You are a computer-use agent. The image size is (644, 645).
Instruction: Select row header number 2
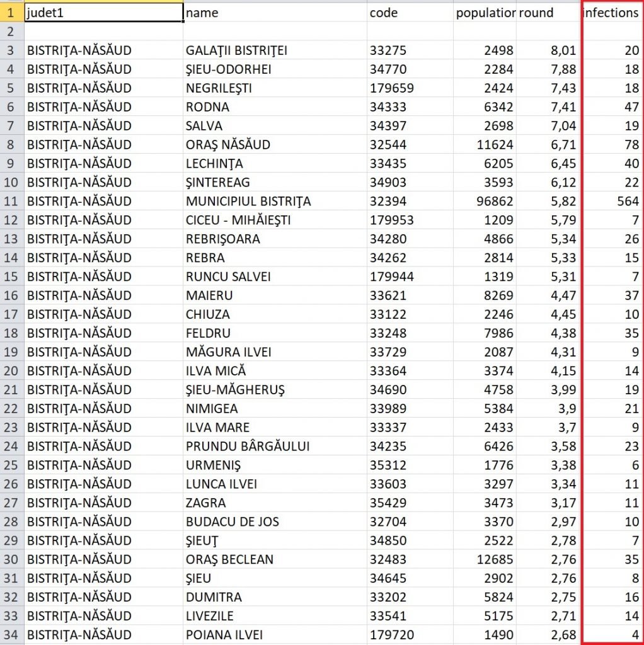(12, 31)
